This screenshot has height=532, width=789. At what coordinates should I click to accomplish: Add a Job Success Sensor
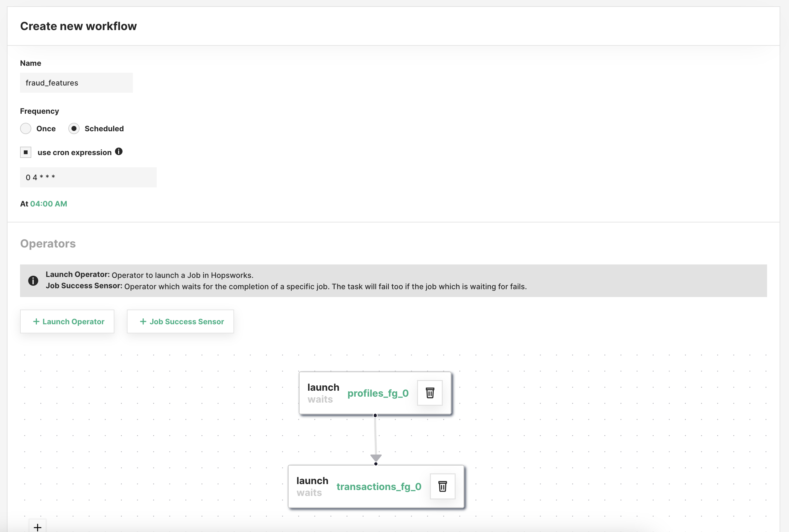tap(180, 321)
